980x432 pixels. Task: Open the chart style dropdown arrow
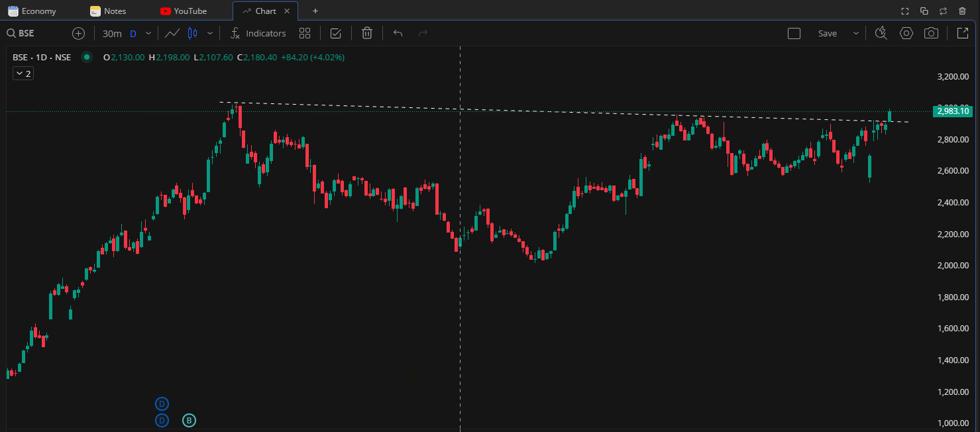pos(210,33)
